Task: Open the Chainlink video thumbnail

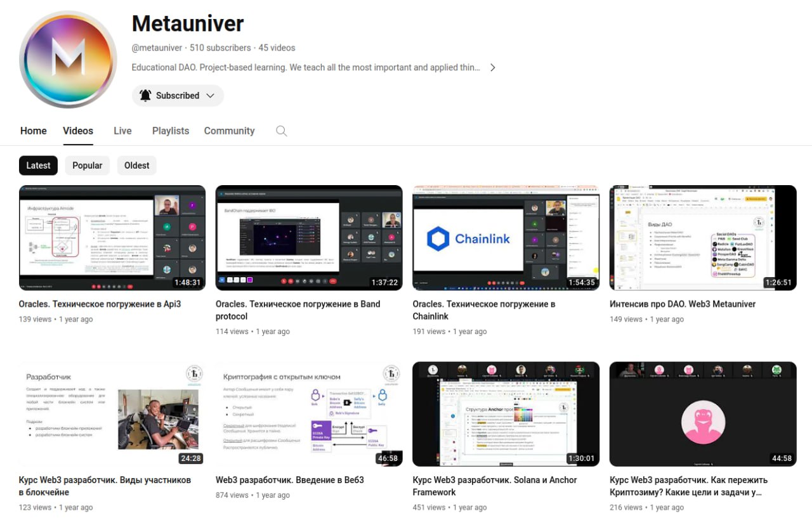Action: coord(506,238)
